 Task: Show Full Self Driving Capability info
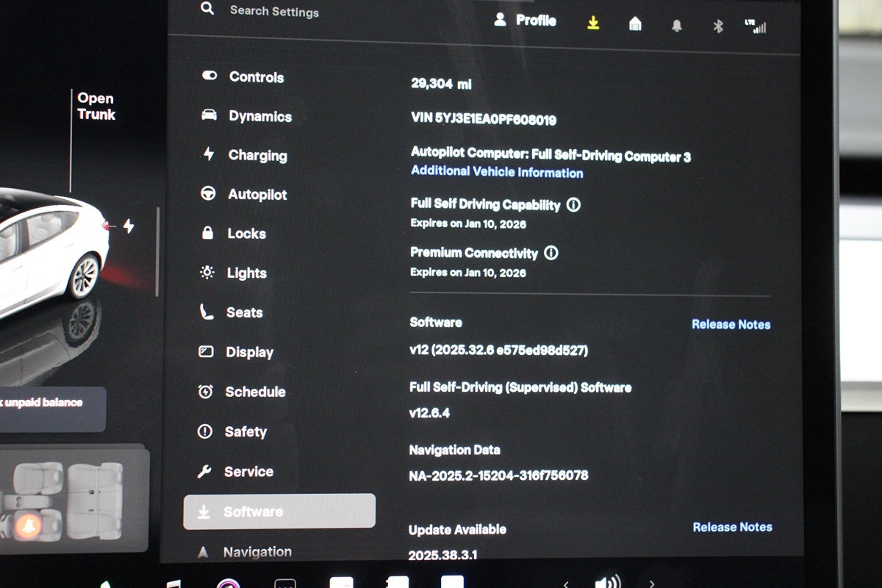pyautogui.click(x=573, y=205)
